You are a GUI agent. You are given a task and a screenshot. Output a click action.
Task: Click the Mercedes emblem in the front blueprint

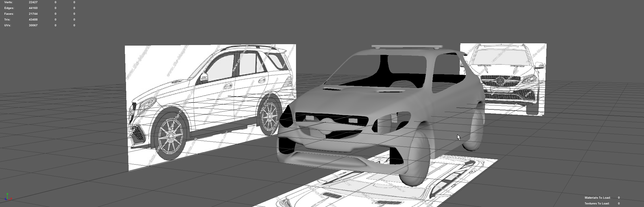pos(501,81)
